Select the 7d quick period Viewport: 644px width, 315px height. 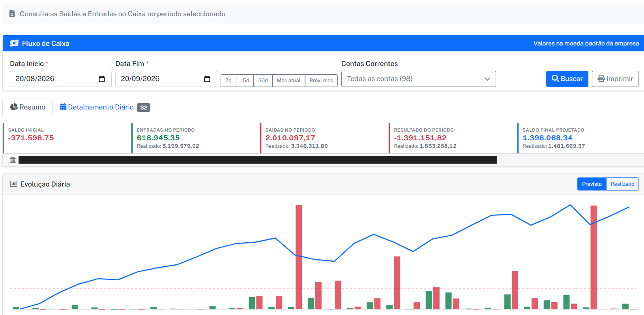click(228, 81)
